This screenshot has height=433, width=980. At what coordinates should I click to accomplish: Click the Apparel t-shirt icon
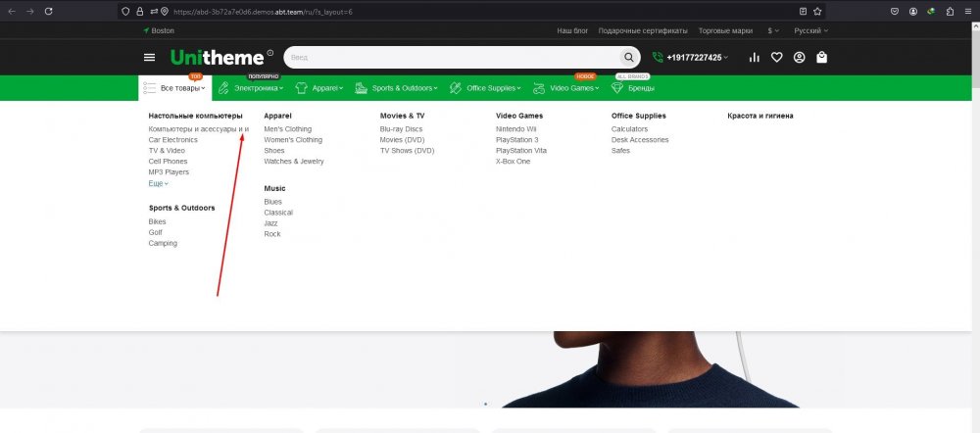(301, 88)
